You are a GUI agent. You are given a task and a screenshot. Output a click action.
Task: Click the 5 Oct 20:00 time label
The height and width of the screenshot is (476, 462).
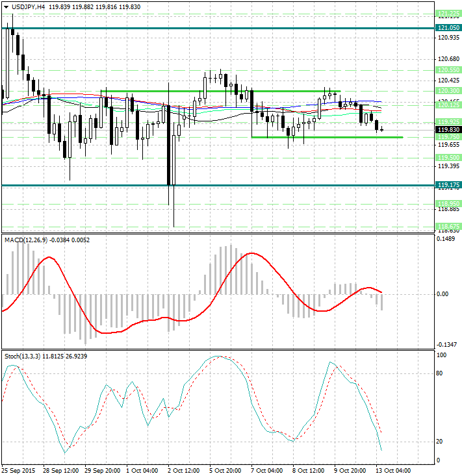tap(225, 471)
